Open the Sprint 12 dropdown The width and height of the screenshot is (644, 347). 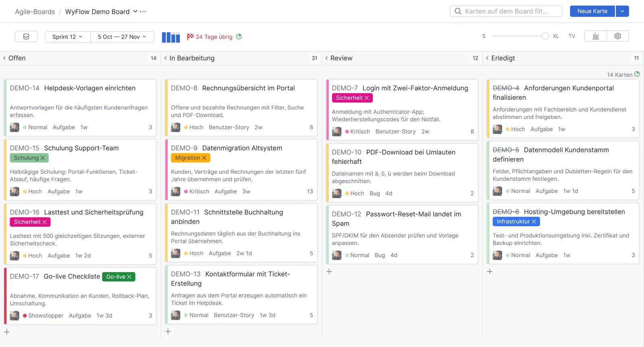pyautogui.click(x=68, y=37)
